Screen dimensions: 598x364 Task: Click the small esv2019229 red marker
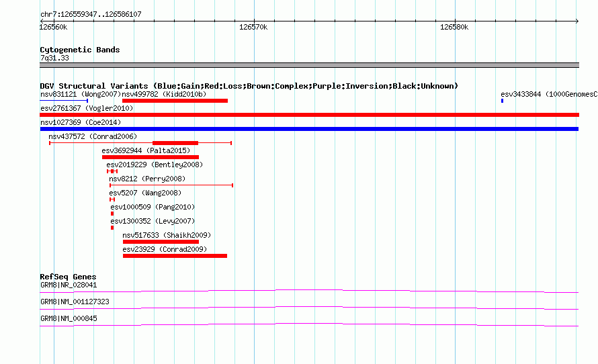tap(112, 171)
